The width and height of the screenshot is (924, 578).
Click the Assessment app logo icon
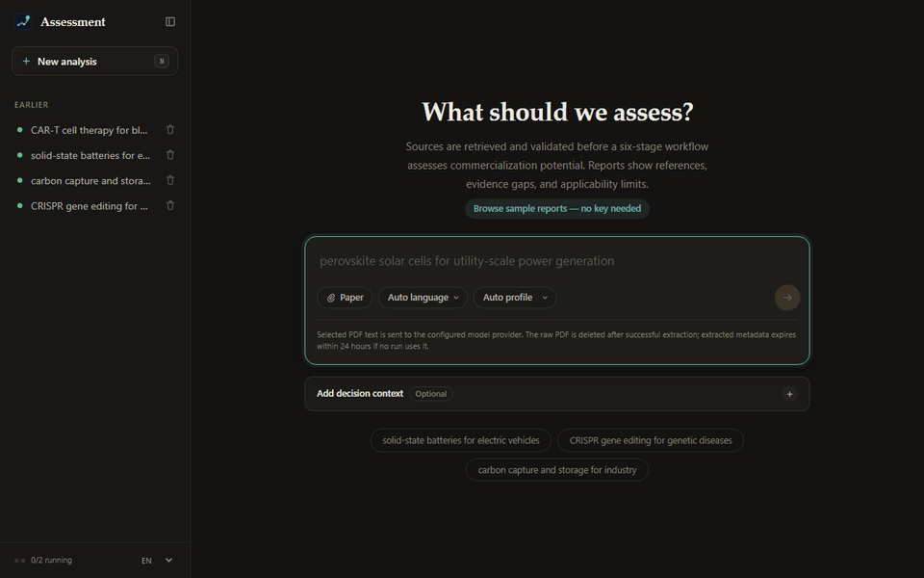(23, 22)
